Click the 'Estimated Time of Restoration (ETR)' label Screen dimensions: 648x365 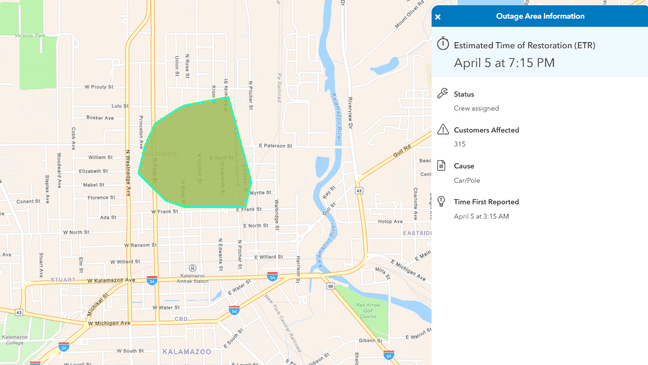[x=524, y=45]
